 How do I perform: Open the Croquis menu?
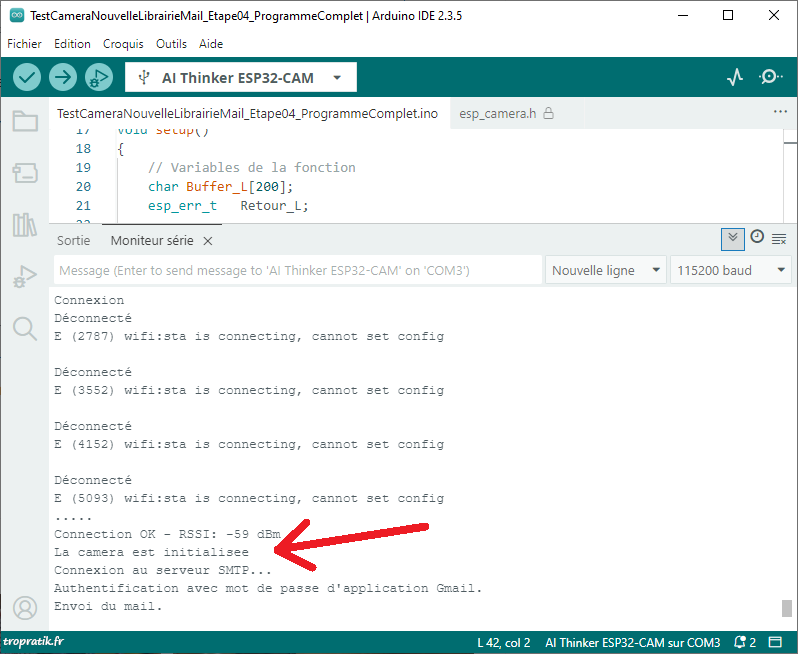123,44
